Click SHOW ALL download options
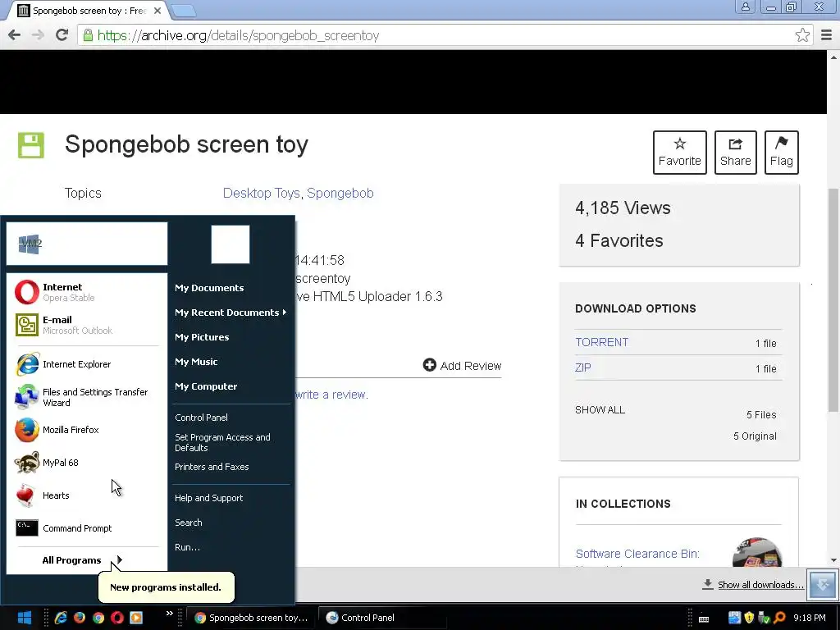 pos(600,410)
